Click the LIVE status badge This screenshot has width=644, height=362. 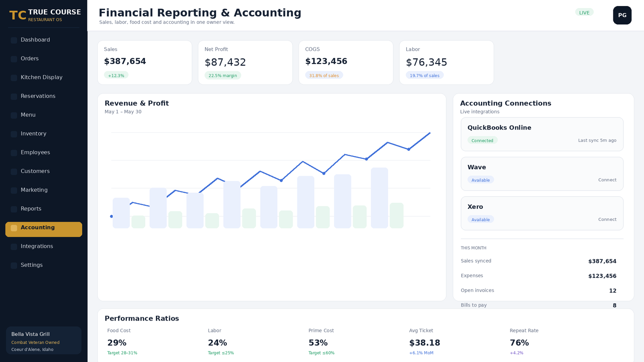coord(584,12)
